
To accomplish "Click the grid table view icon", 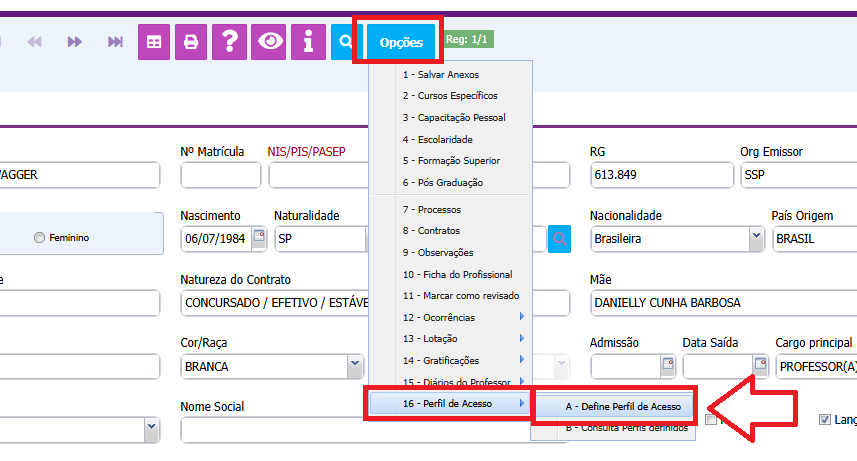I will point(154,42).
